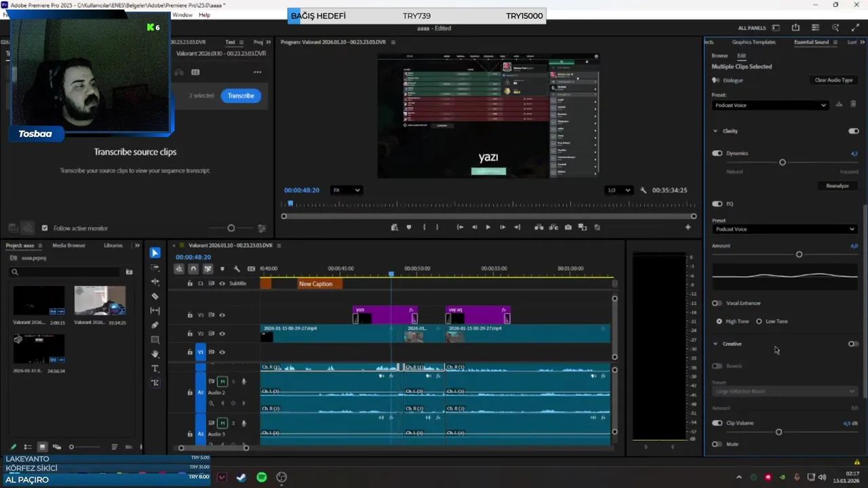Open EQ Preset Podcast Voice dropdown

(x=785, y=229)
